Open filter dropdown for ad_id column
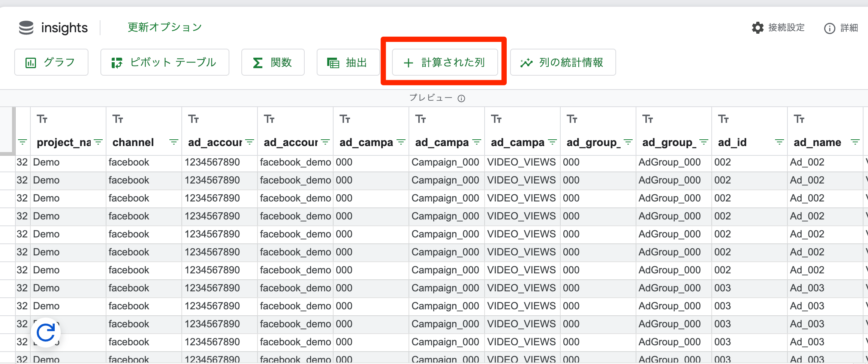Viewport: 868px width, 364px height. coord(779,142)
